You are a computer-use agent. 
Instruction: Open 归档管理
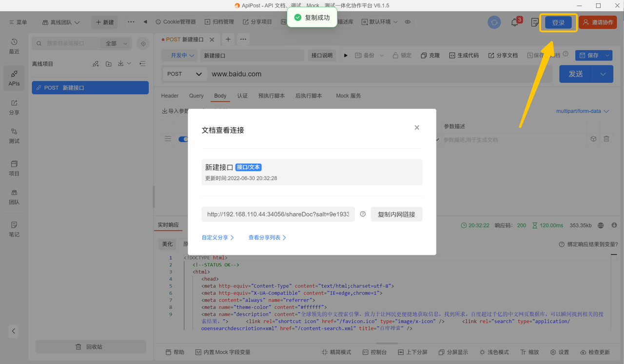219,22
